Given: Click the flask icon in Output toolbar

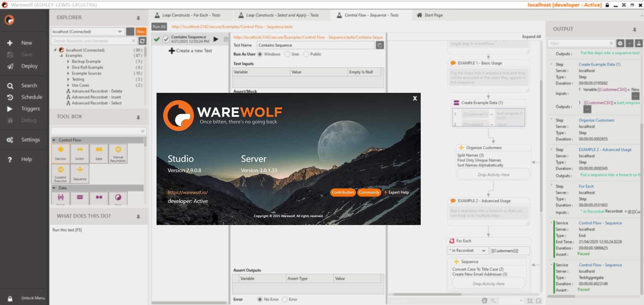Looking at the screenshot, I should pyautogui.click(x=639, y=43).
